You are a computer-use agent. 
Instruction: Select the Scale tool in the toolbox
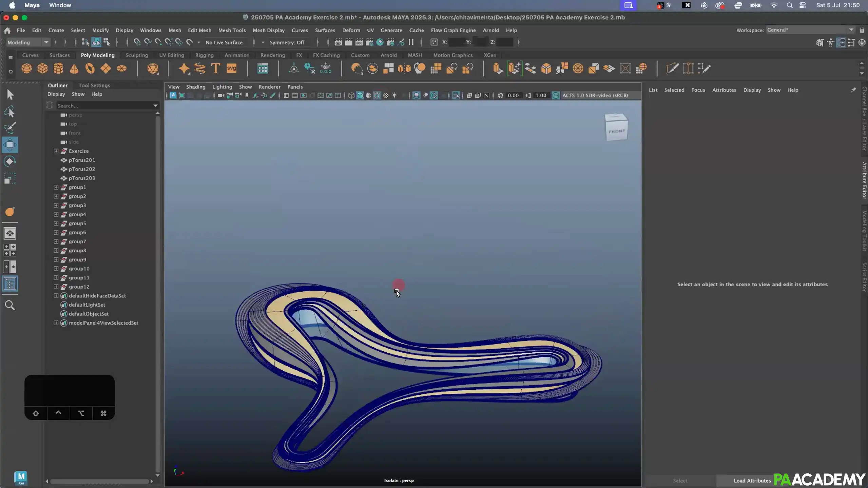click(x=10, y=179)
